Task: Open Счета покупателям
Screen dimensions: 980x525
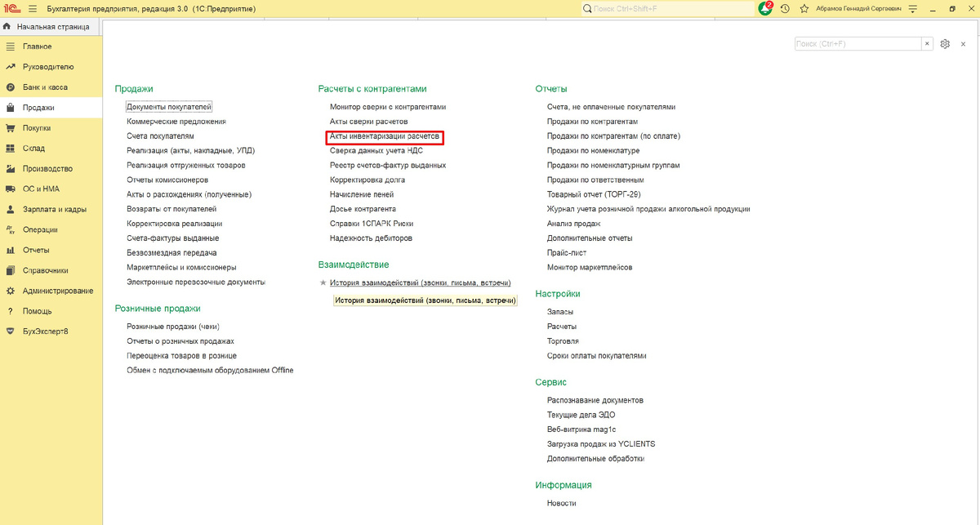Action: (x=160, y=136)
